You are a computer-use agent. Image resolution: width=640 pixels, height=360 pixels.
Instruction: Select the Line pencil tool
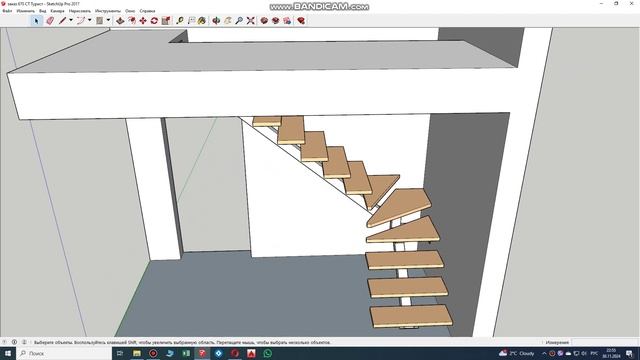tap(62, 20)
